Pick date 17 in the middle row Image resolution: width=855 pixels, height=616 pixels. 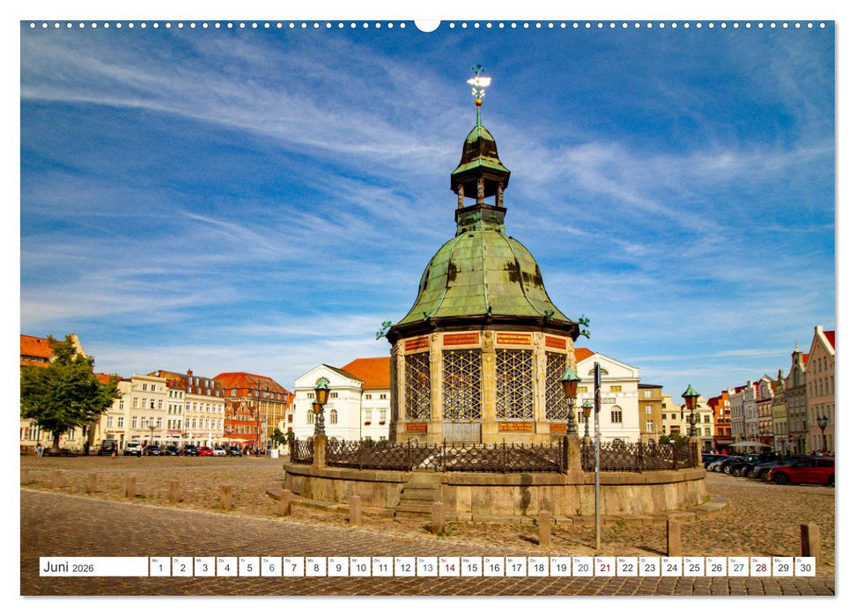[x=519, y=568]
